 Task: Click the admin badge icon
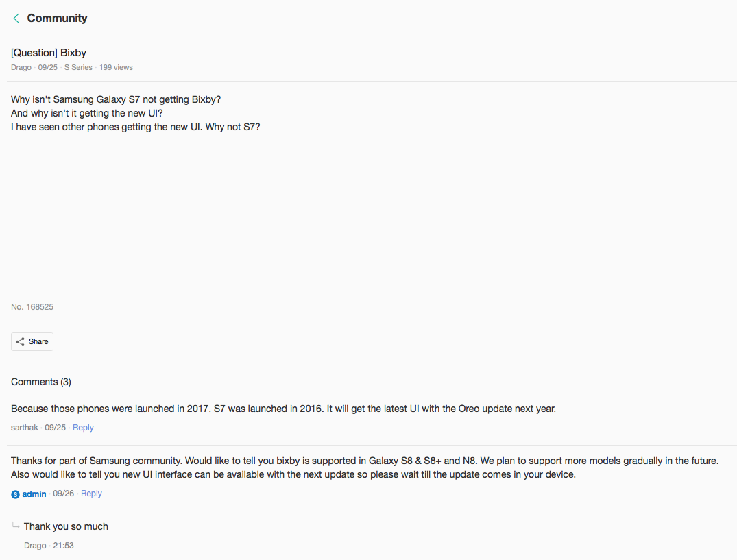coord(16,494)
